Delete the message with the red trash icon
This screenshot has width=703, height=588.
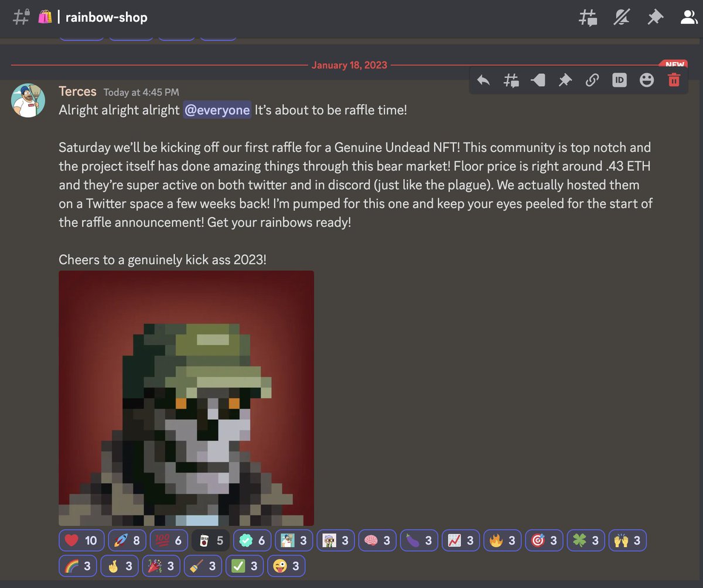tap(674, 80)
